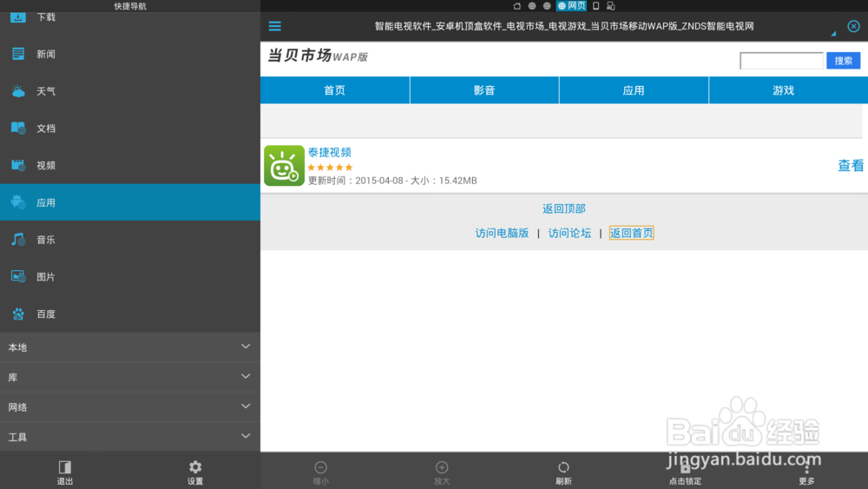Click the 当贝市场 WAP版 logo

click(x=318, y=56)
